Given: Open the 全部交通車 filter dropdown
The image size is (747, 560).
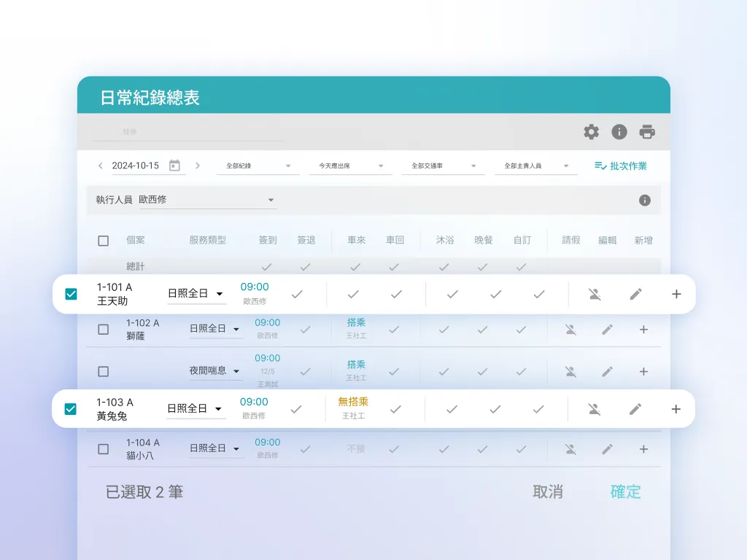Looking at the screenshot, I should [x=444, y=166].
